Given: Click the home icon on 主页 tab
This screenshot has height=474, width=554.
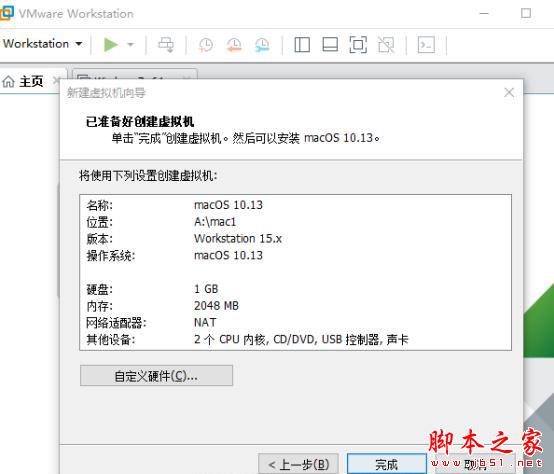Looking at the screenshot, I should coord(8,82).
